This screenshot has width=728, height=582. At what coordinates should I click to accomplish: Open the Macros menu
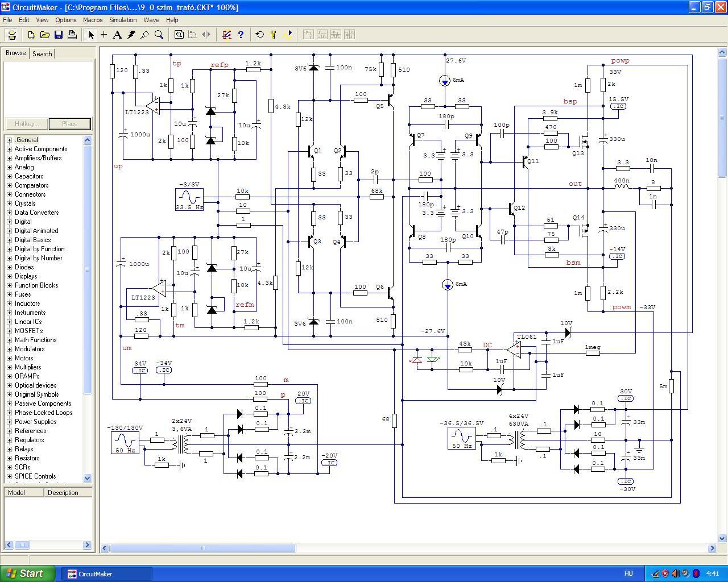(93, 20)
